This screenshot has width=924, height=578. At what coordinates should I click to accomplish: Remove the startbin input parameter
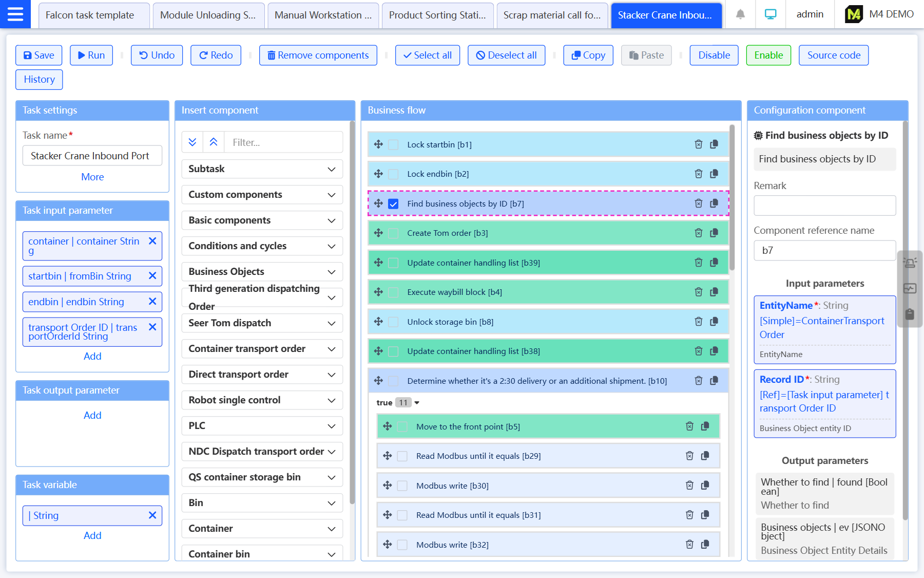[x=152, y=276]
